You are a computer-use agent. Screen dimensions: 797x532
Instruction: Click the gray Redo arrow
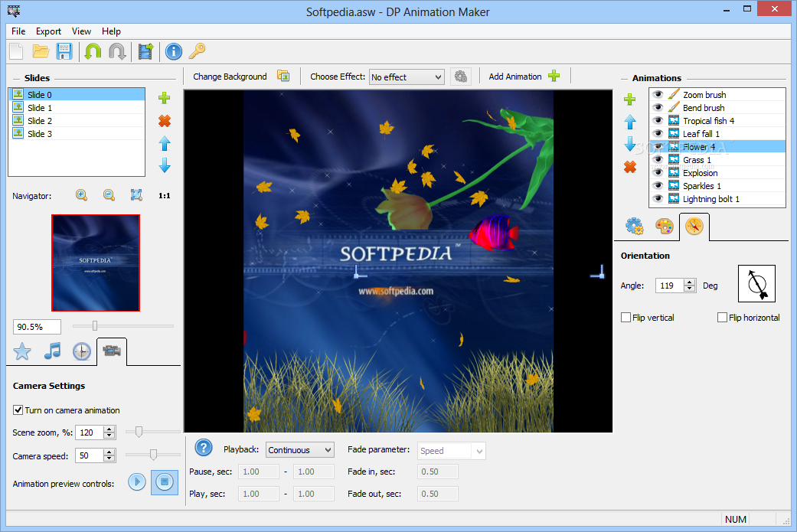(x=117, y=51)
